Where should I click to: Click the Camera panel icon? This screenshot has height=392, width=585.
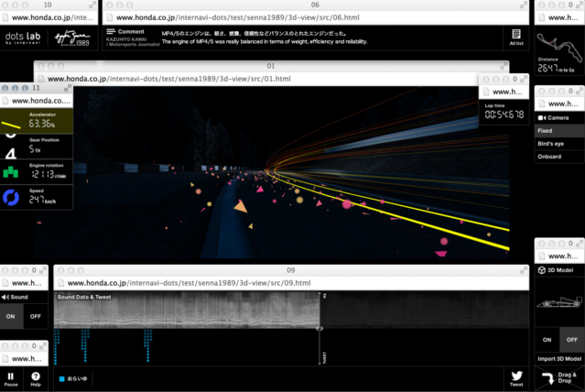coord(542,117)
